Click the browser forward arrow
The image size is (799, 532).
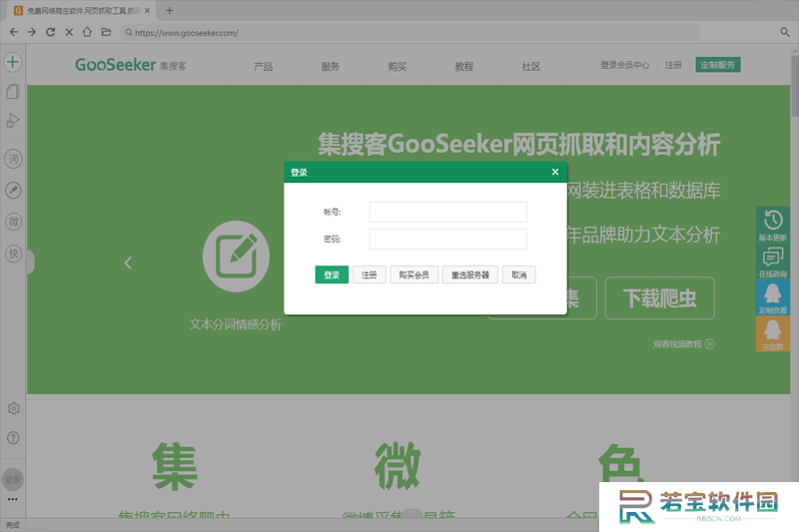(x=32, y=32)
